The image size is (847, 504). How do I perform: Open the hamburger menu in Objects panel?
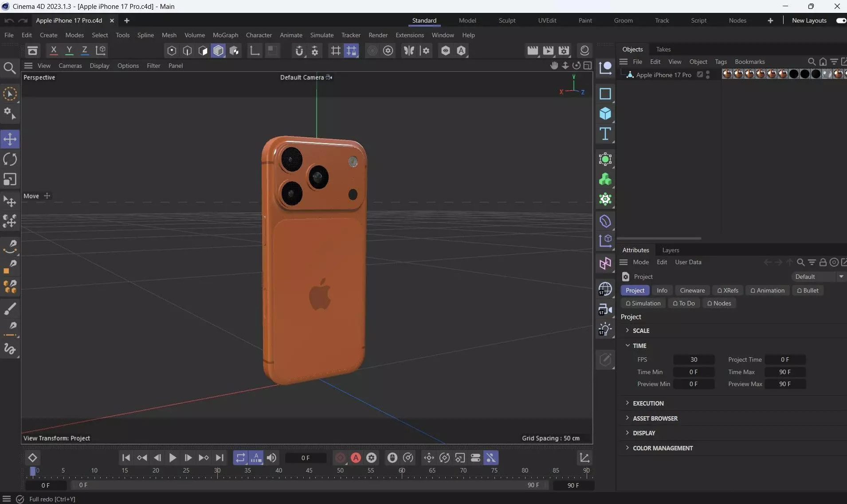pyautogui.click(x=623, y=62)
